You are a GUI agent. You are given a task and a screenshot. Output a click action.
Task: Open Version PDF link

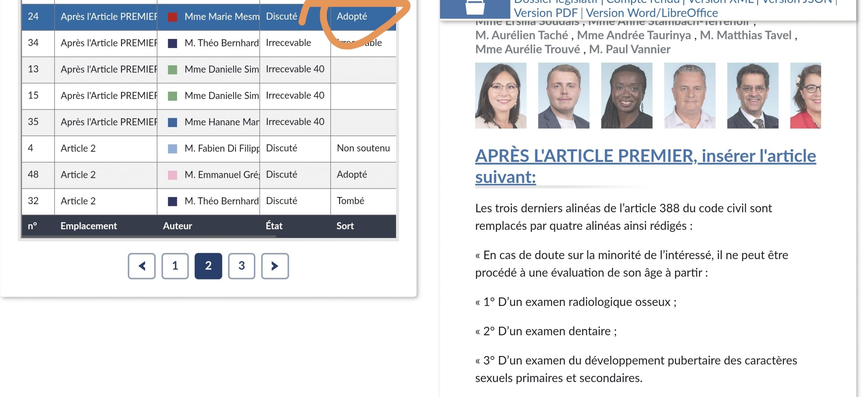[x=546, y=13]
